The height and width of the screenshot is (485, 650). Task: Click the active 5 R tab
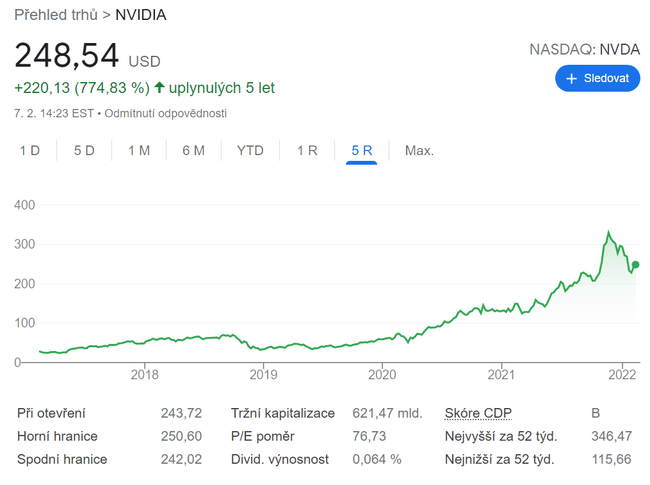tap(361, 151)
